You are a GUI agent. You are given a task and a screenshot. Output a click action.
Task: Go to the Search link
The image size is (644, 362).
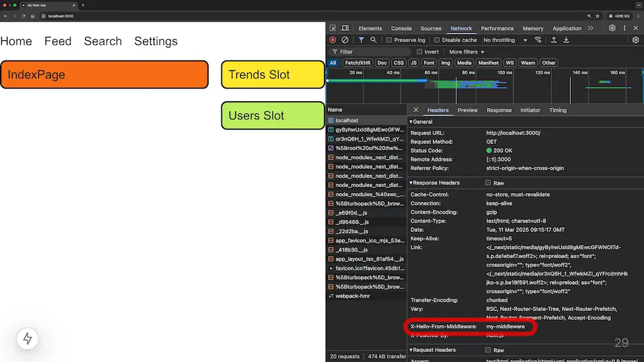103,42
